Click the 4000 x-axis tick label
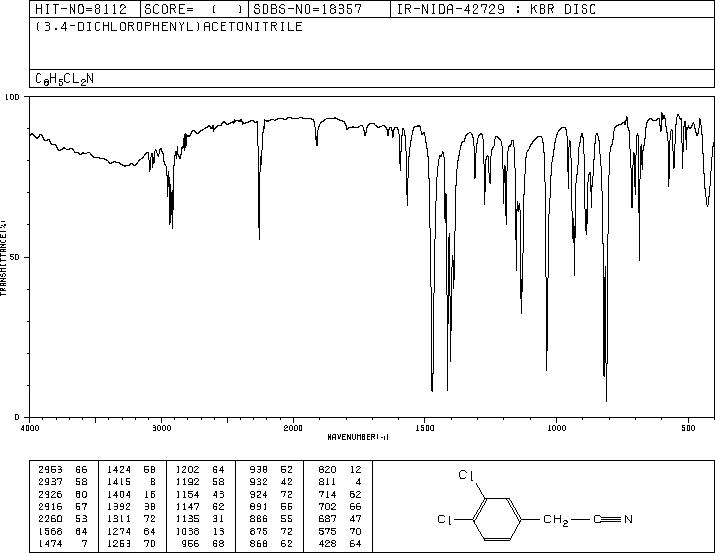The width and height of the screenshot is (715, 553). (30, 428)
